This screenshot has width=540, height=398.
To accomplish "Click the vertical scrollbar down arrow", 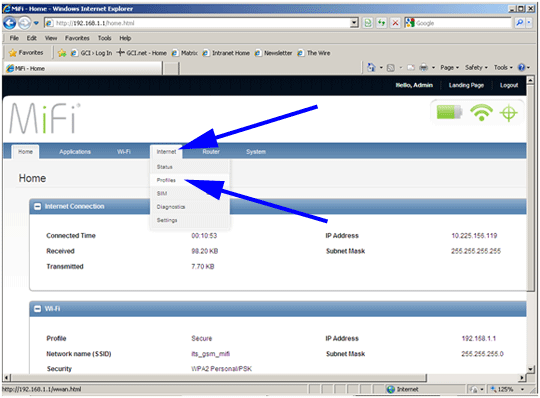I will pos(530,369).
